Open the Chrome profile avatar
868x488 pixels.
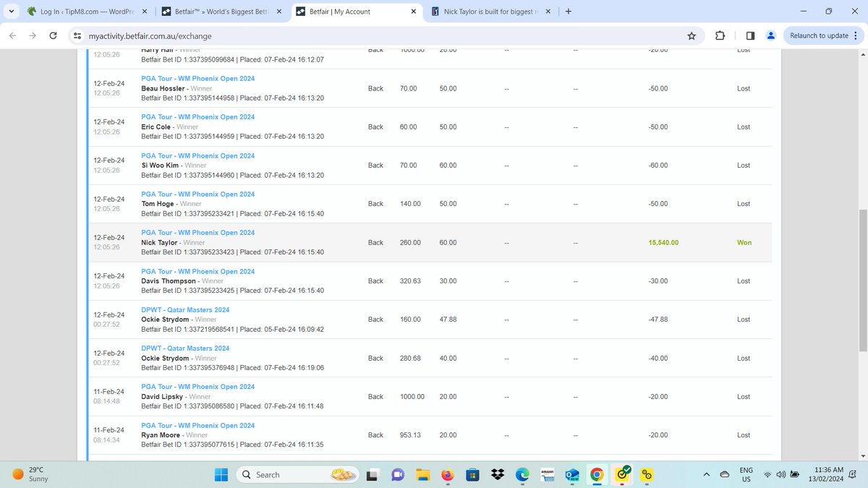770,35
